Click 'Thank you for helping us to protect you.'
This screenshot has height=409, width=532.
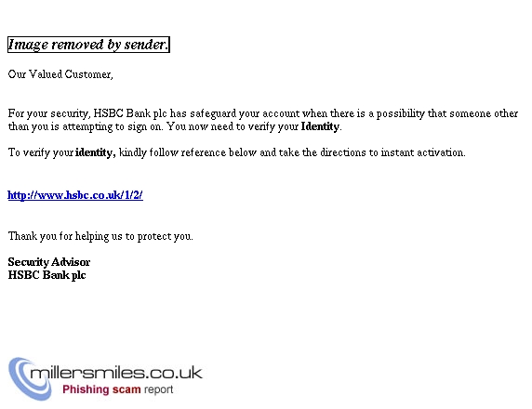point(100,236)
